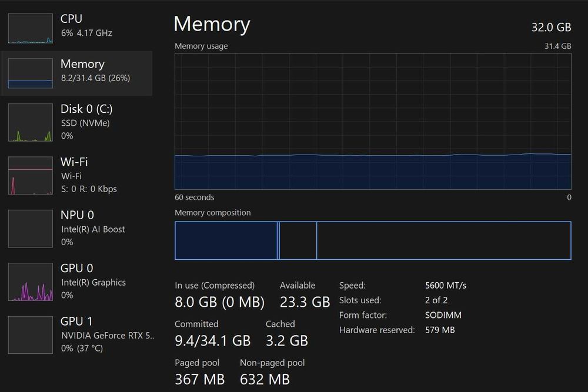Select the GPU 1 NVIDIA GeForce entry

pos(107,334)
